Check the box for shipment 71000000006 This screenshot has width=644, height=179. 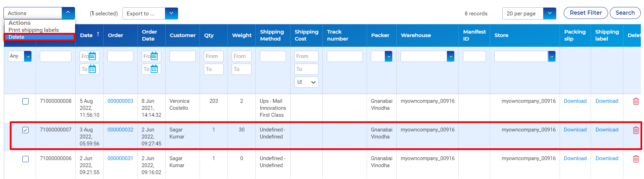(25, 159)
